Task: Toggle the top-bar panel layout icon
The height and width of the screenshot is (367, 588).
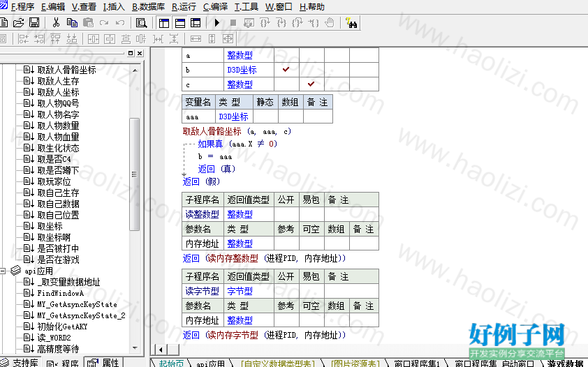Action: pyautogui.click(x=180, y=23)
